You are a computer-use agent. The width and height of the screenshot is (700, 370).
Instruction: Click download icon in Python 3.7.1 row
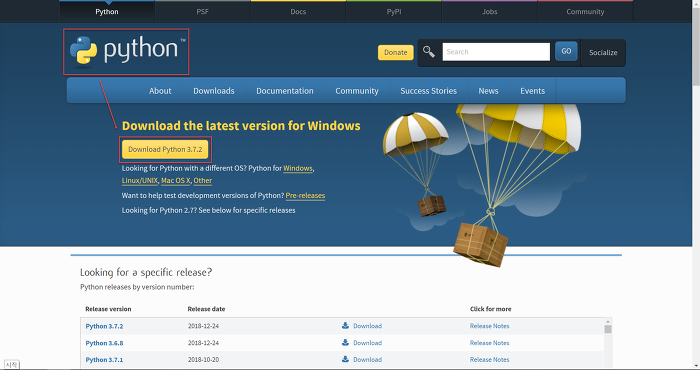coord(345,359)
